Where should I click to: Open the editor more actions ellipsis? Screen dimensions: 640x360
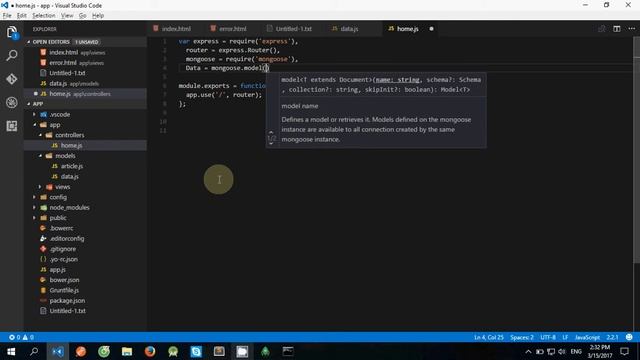pyautogui.click(x=631, y=29)
